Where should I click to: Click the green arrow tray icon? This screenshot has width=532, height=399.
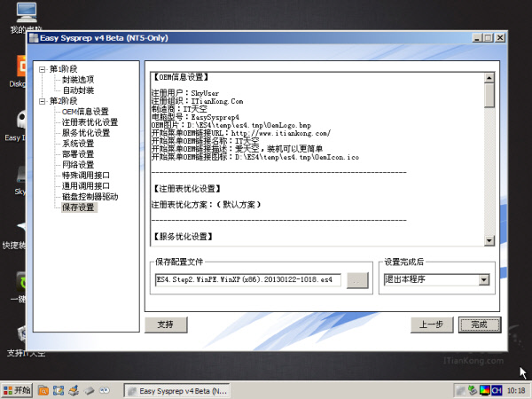[x=473, y=390]
